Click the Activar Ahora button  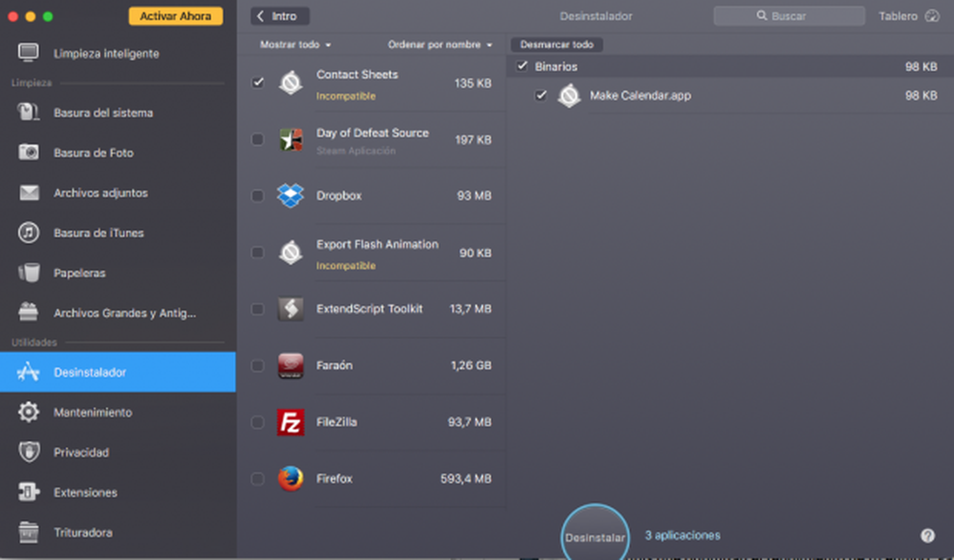point(176,16)
